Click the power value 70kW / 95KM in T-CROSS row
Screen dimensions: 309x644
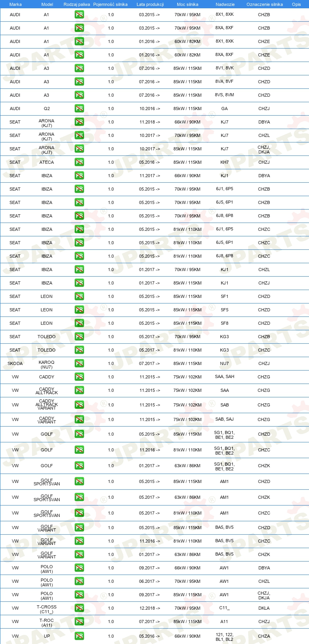click(187, 608)
